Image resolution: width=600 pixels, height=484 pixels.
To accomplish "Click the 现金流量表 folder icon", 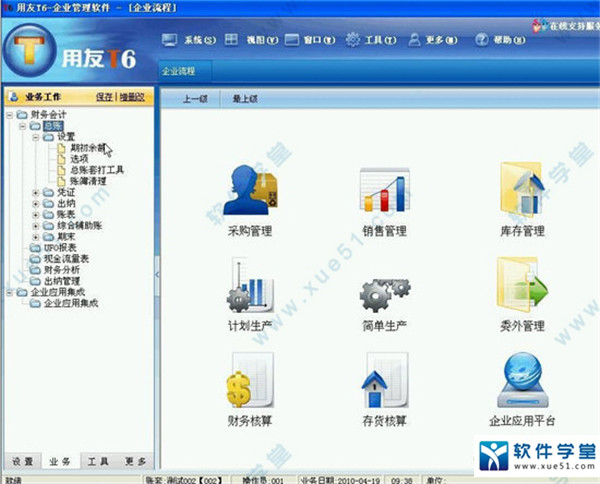I will pyautogui.click(x=35, y=259).
